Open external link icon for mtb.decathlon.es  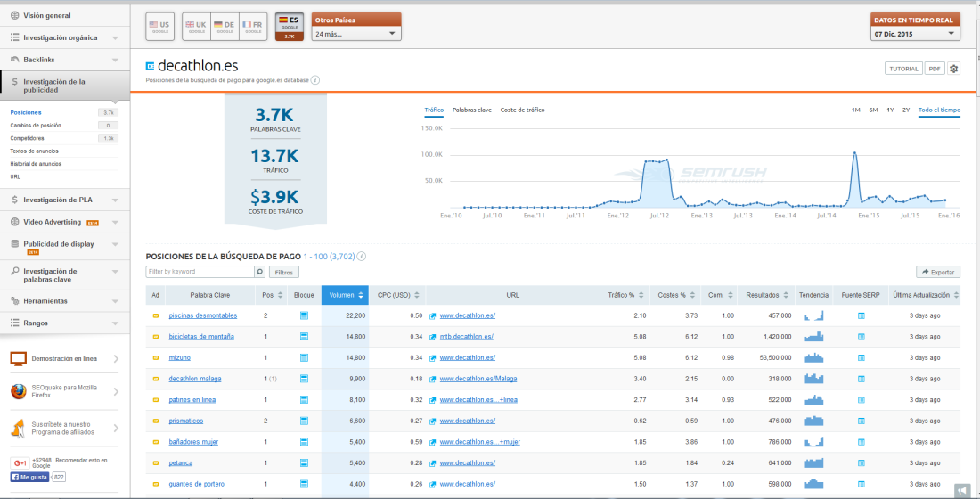coord(432,337)
